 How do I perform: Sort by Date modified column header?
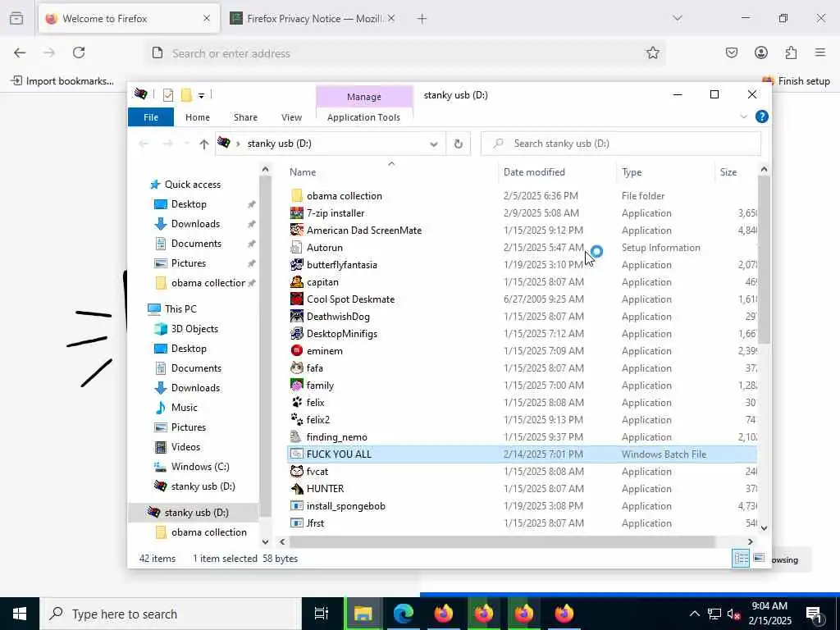pyautogui.click(x=534, y=172)
